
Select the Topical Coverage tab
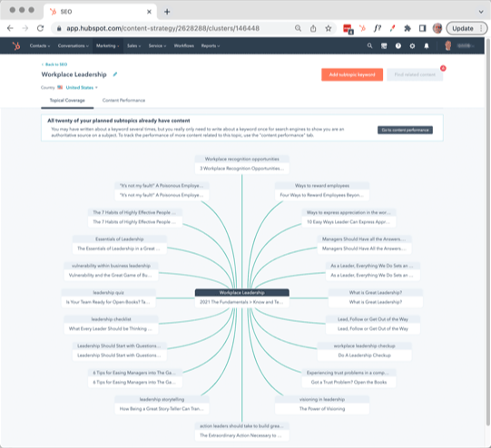coord(67,101)
